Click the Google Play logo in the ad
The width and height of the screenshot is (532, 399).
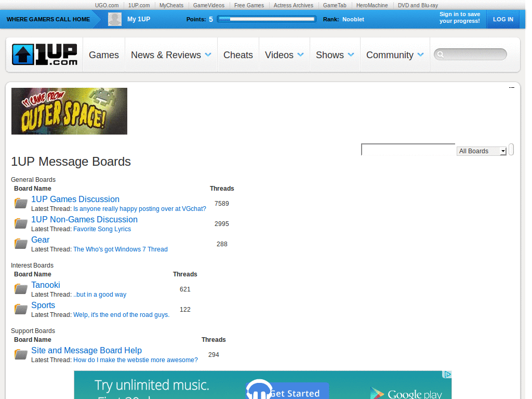click(x=406, y=394)
